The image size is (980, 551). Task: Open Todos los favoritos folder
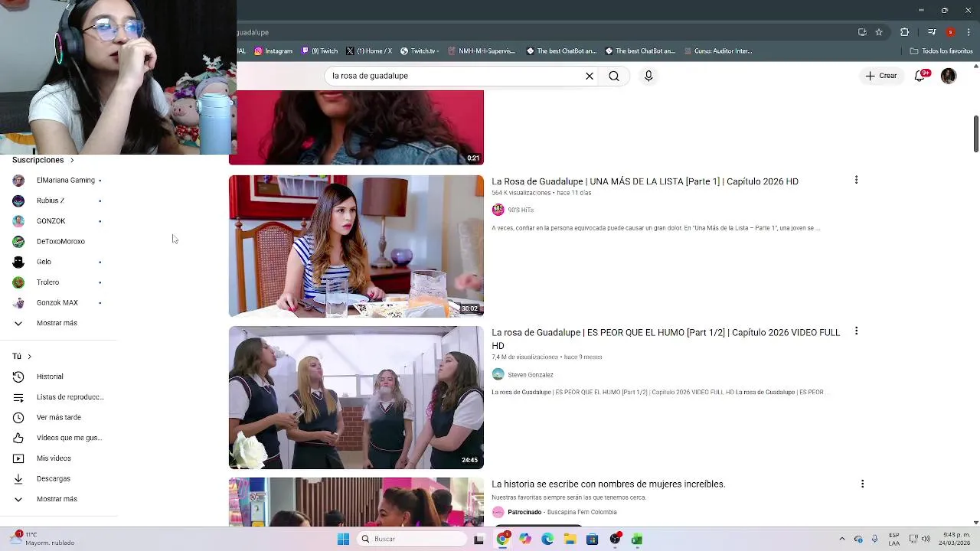(x=941, y=51)
